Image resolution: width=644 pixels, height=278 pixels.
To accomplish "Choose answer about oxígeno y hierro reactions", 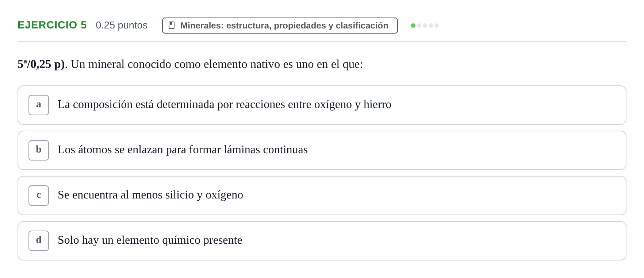I will pos(322,105).
